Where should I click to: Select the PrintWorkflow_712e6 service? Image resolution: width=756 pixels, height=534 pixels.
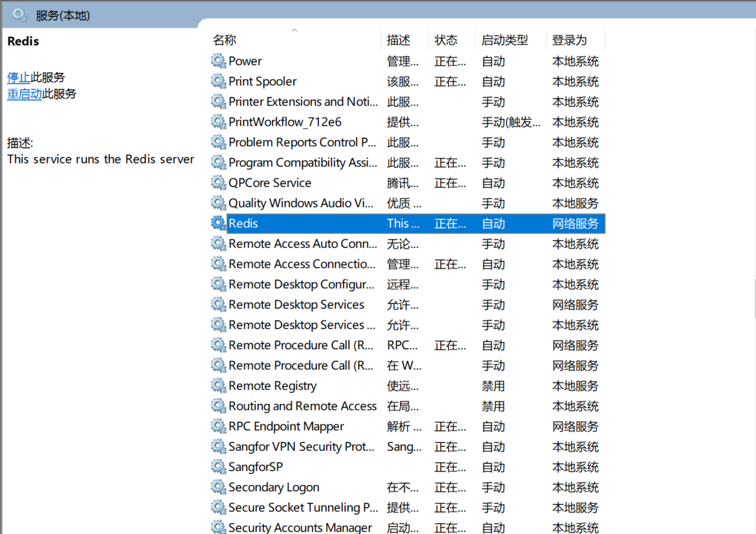[x=285, y=122]
